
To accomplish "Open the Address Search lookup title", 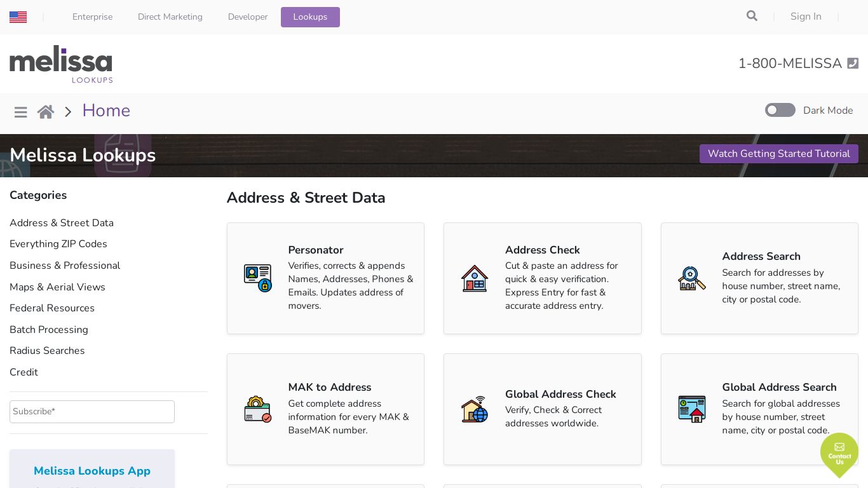I will point(761,257).
